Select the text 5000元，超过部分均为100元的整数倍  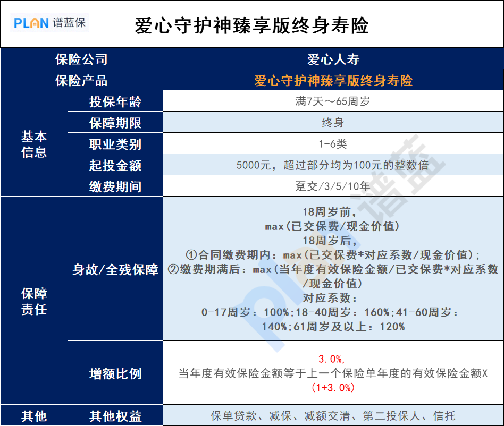333,165
